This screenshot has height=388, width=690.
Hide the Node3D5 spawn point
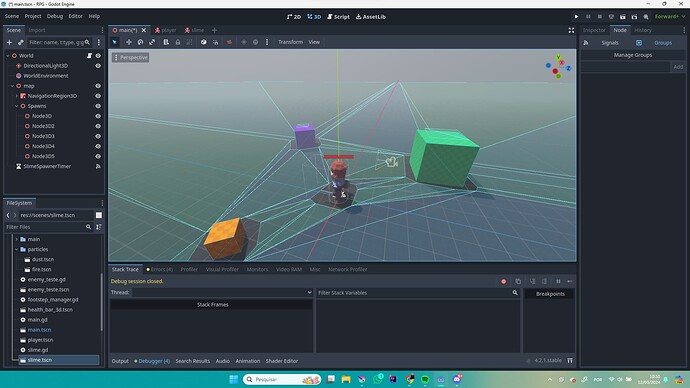[98, 156]
